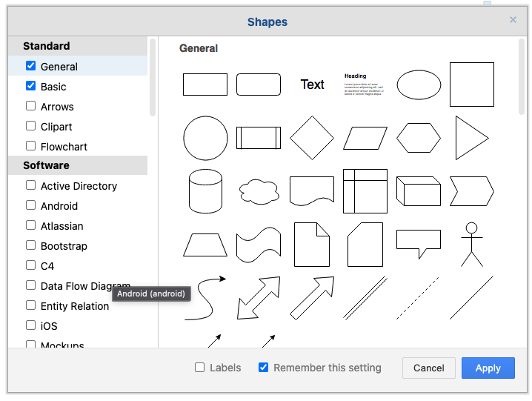Select the cylinder shape
532x401 pixels.
click(x=205, y=190)
